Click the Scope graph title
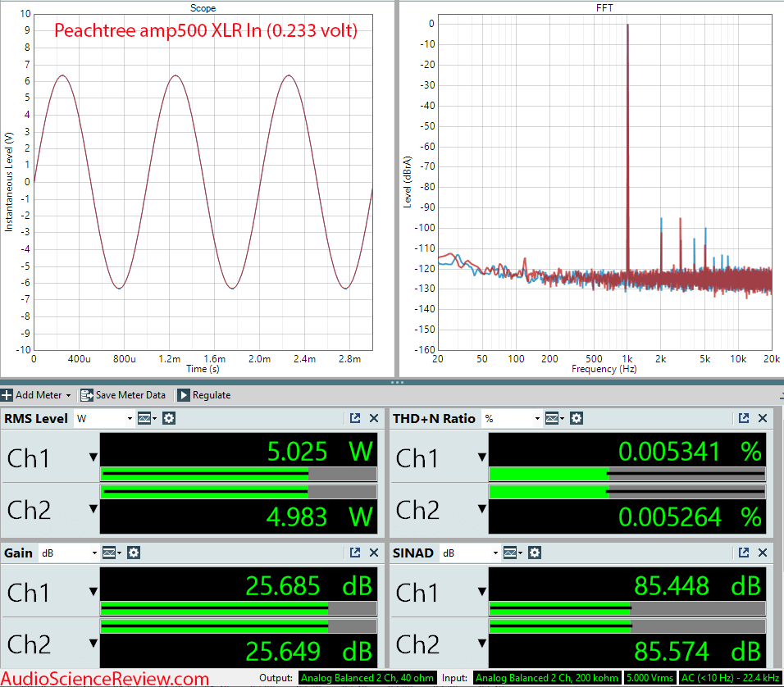Screen dimensions: 784x687 click(203, 8)
